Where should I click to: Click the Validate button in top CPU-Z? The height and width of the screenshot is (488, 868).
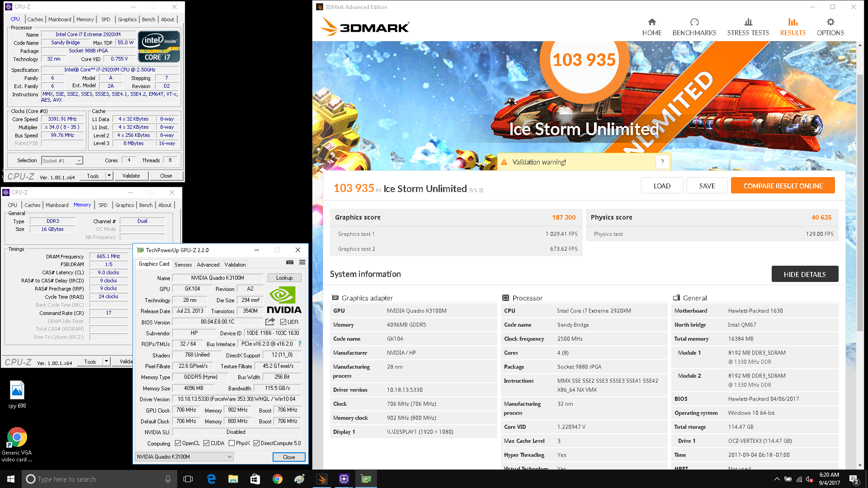[x=131, y=176]
